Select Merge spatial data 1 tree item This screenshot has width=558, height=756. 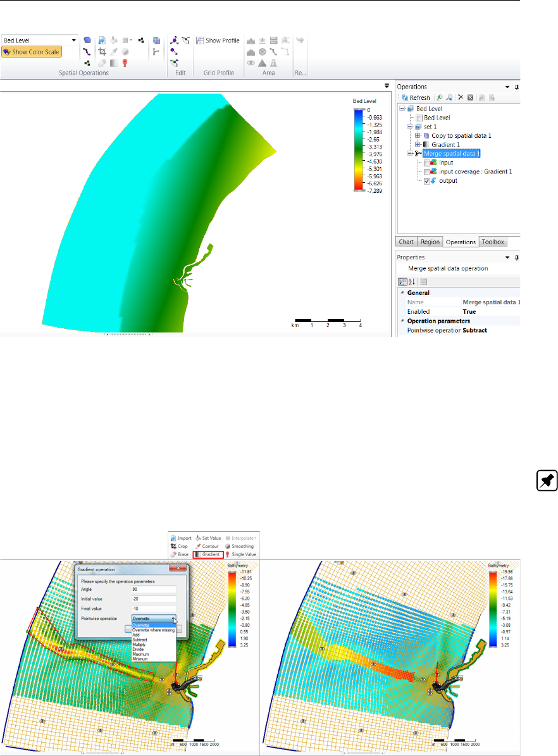click(x=452, y=153)
